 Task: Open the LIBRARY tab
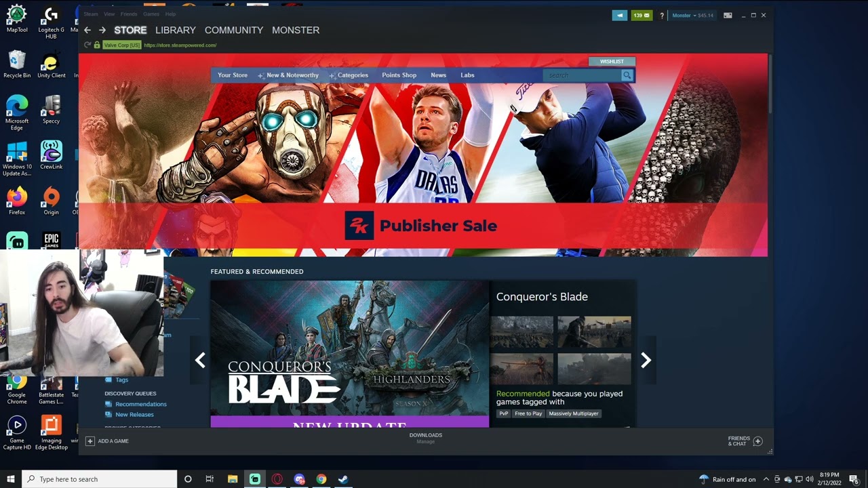175,30
